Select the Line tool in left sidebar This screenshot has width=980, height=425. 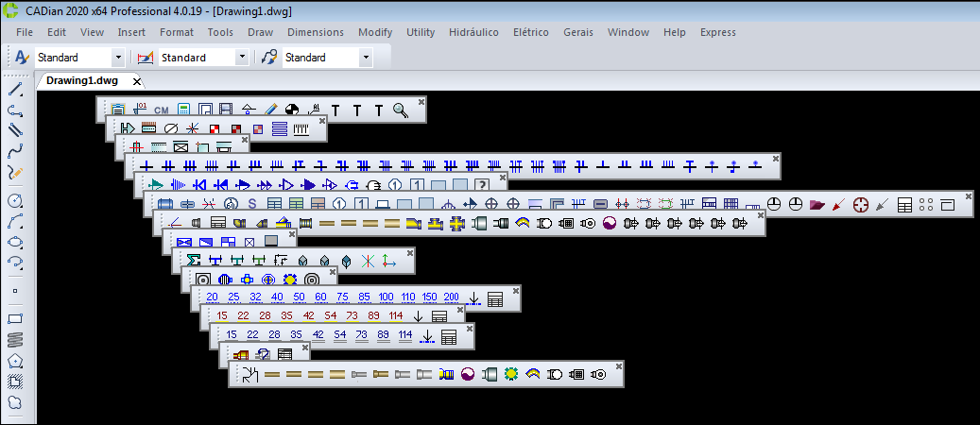coord(15,90)
